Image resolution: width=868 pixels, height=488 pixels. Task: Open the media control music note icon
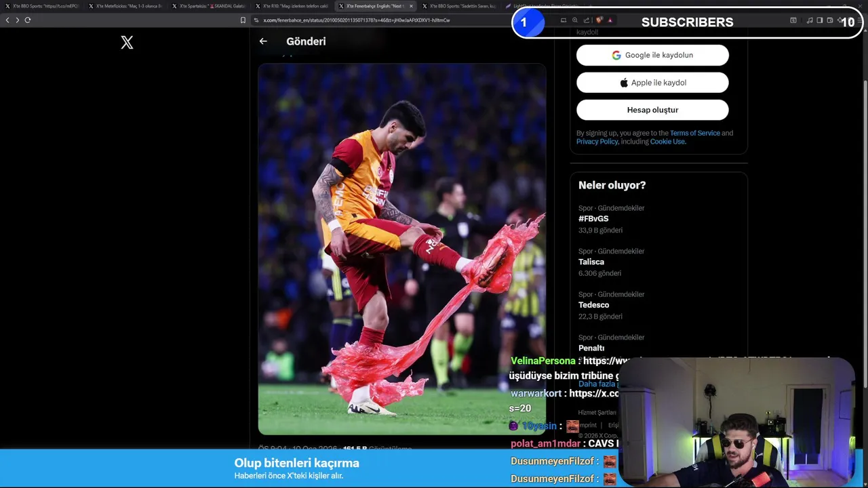click(809, 20)
